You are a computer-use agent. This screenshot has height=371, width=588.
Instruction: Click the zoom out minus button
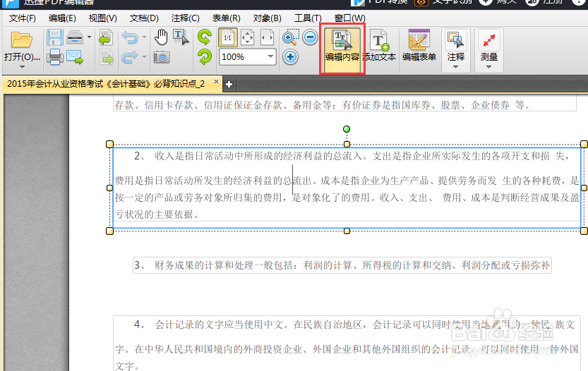point(310,37)
